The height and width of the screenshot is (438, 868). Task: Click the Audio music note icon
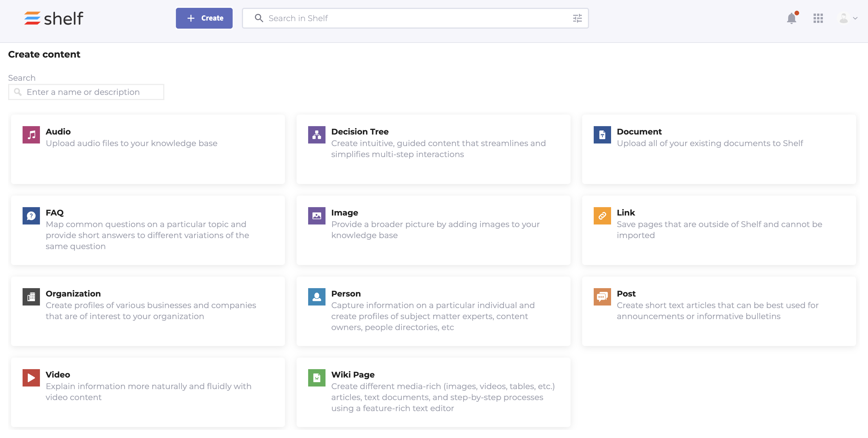[x=31, y=135]
